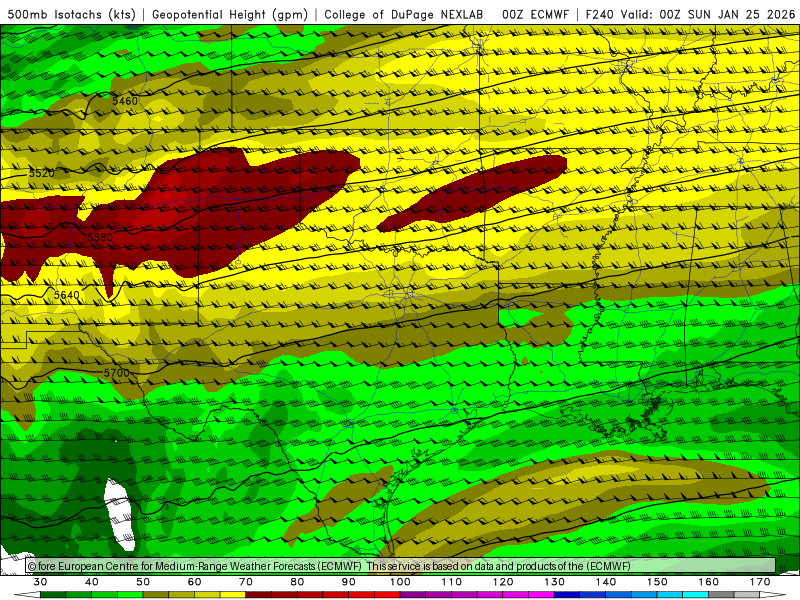Click the 130 value on the color scale
This screenshot has height=600, width=800.
tap(555, 582)
